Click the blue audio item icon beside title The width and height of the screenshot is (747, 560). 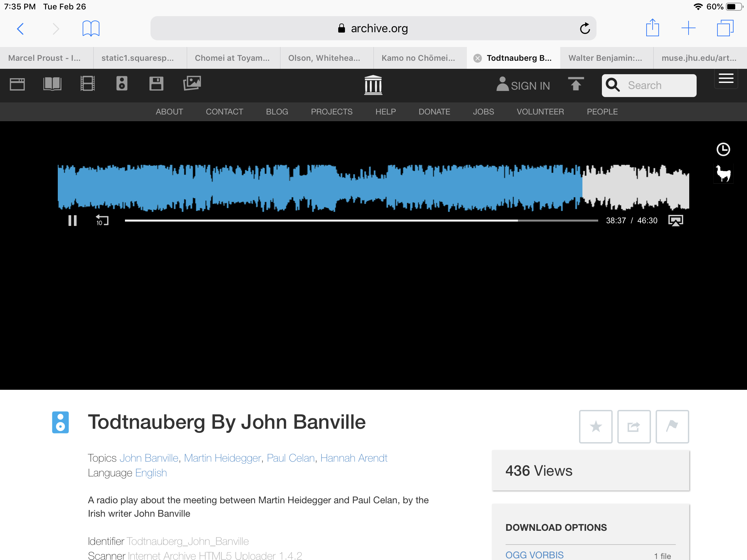[60, 422]
